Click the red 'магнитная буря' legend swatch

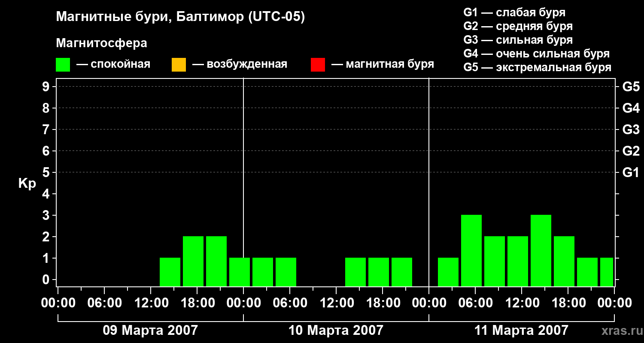click(x=318, y=65)
